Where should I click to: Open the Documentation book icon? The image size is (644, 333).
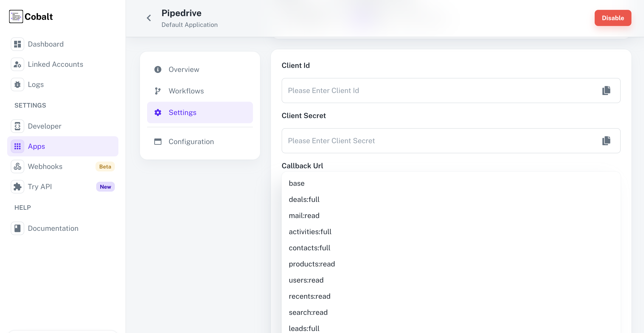point(17,228)
